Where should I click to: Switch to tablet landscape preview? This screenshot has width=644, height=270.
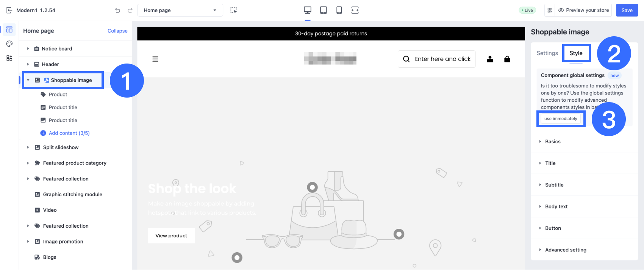click(324, 10)
